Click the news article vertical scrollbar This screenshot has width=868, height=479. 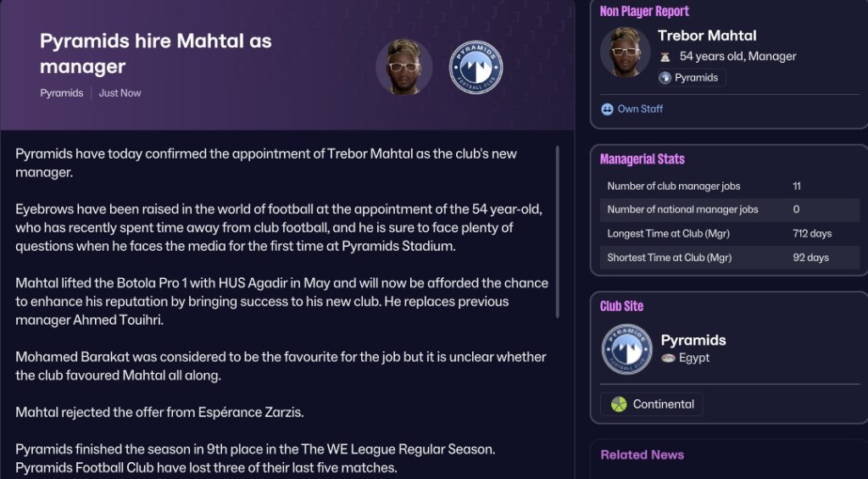click(557, 231)
